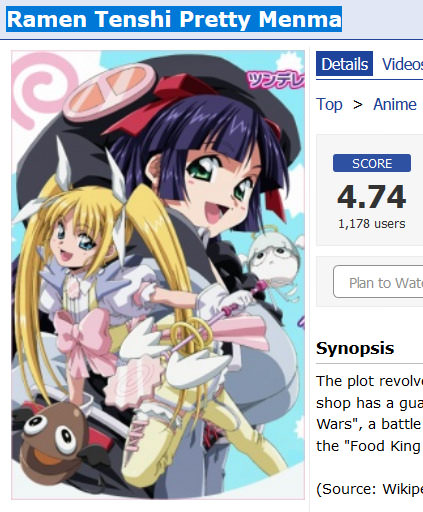
Task: Click the 4.74 score value
Action: [372, 197]
